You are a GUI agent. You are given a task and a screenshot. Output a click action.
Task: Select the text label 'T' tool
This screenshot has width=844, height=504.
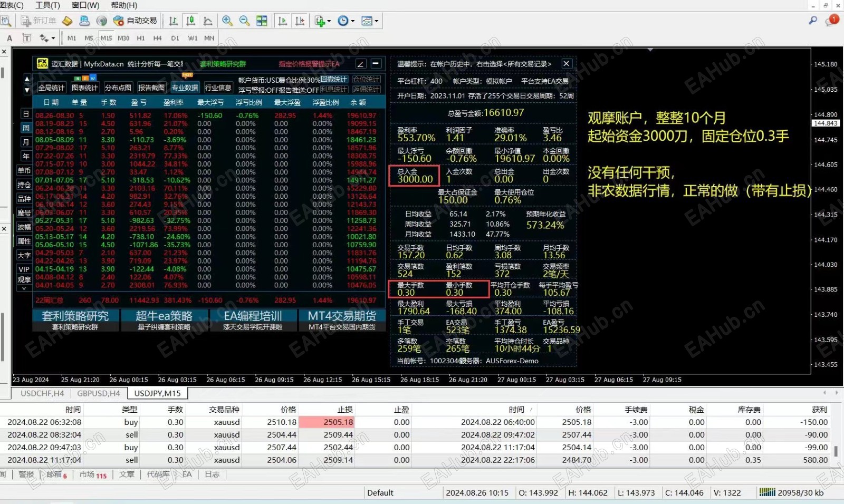coord(27,38)
